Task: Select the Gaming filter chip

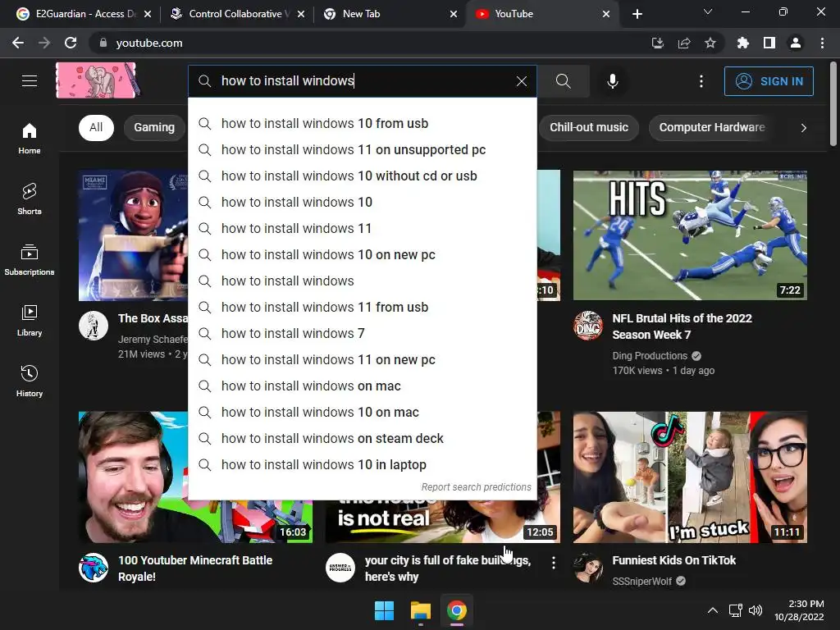Action: tap(154, 127)
